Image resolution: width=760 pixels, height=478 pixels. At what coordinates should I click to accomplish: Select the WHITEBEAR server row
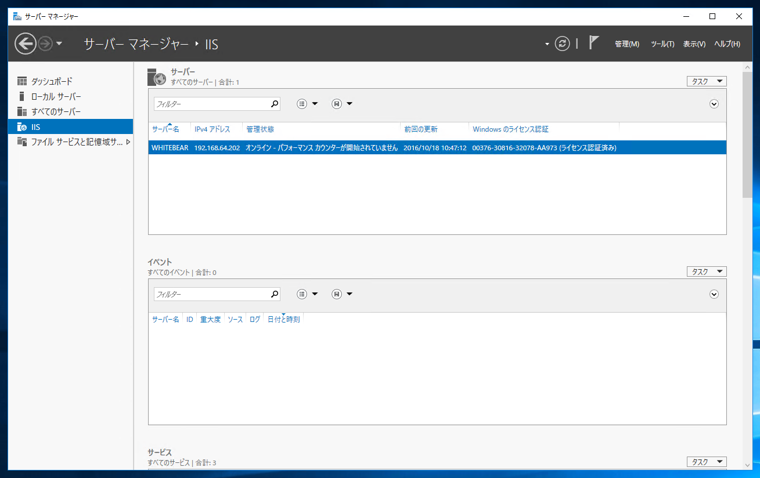point(437,147)
